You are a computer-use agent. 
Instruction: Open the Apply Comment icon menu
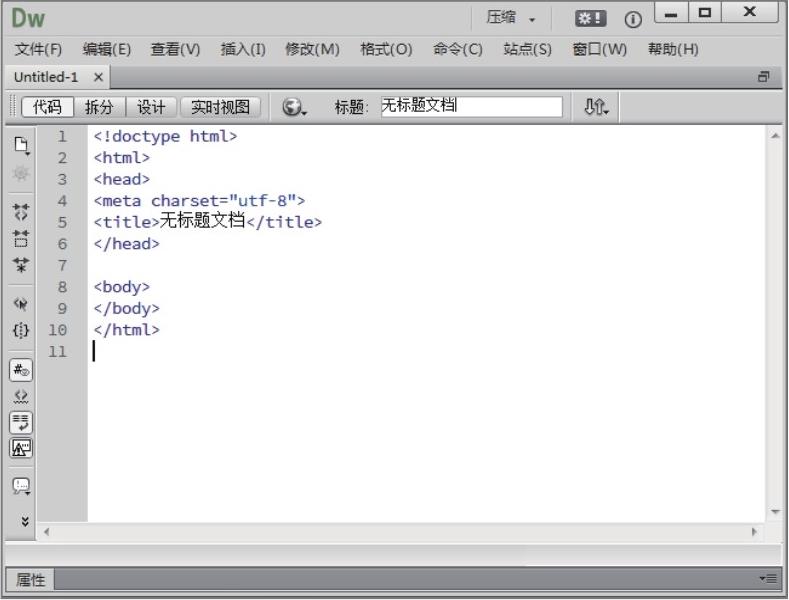click(21, 486)
